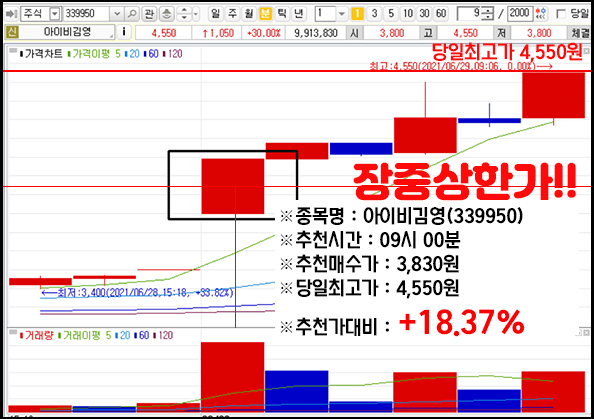Click the volume panel menu icon
Image resolution: width=594 pixels, height=419 pixels.
[13, 332]
